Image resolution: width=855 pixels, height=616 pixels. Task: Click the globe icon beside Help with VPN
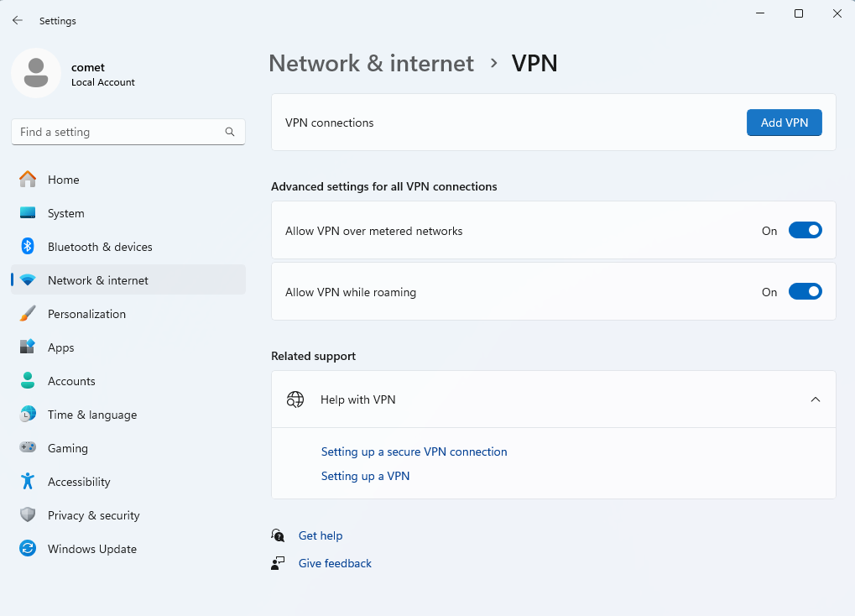tap(295, 399)
